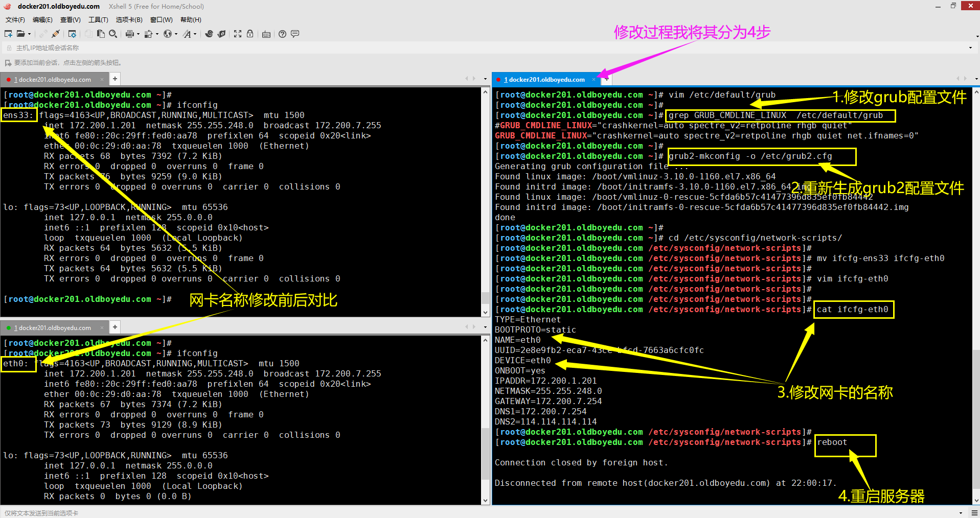Click the New Session icon
The height and width of the screenshot is (518, 980).
pos(8,34)
